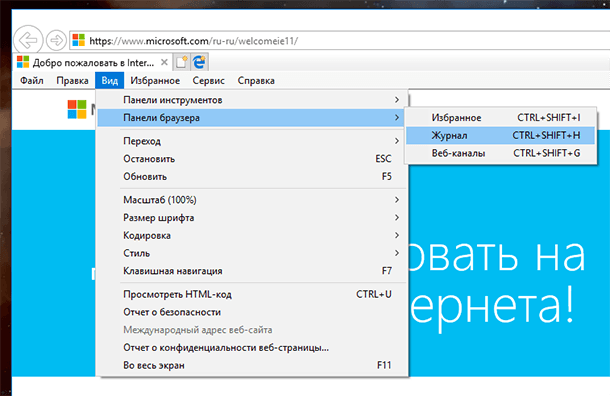
Task: Toggle Клавишная навигация option
Action: (252, 271)
